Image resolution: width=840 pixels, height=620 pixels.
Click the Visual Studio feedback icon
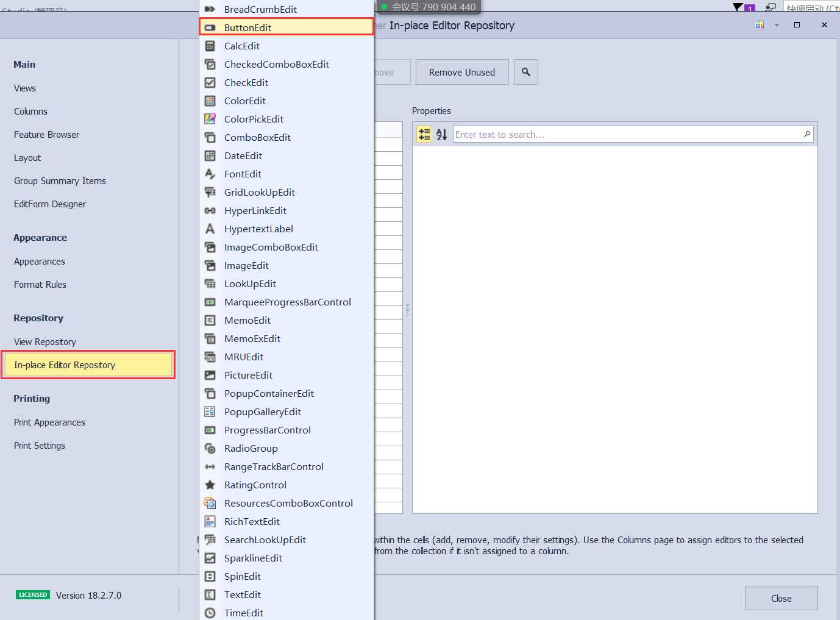[x=771, y=7]
